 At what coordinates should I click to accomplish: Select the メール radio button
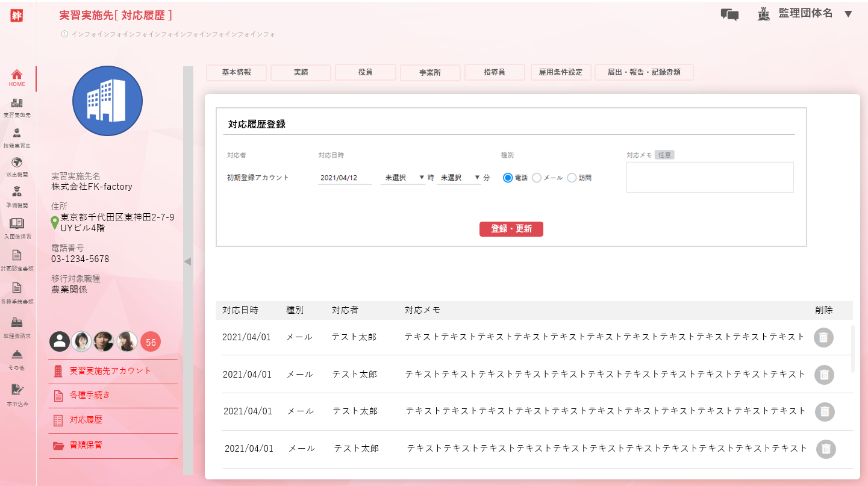[x=537, y=178]
